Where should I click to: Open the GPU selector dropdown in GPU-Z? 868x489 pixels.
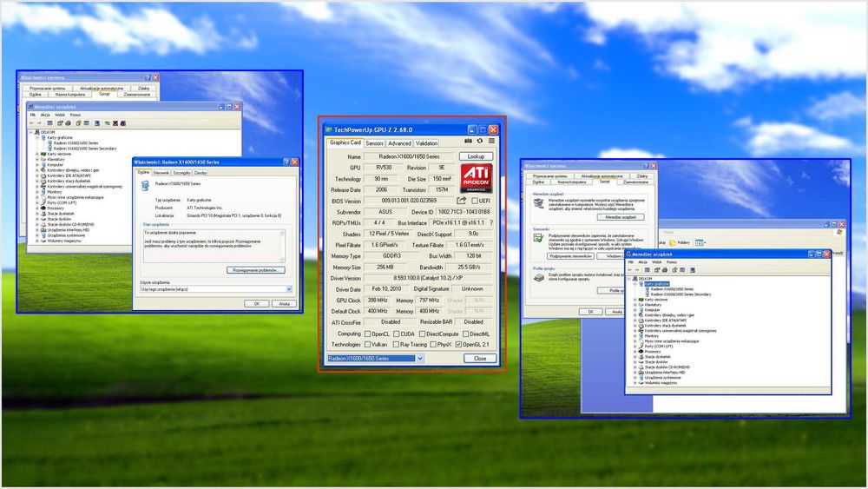point(419,359)
